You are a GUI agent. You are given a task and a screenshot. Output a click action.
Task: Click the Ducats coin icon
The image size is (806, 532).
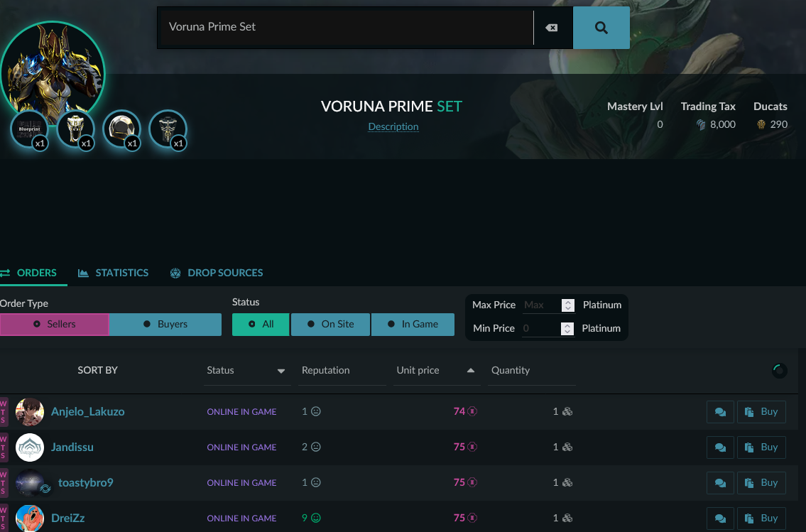click(761, 124)
